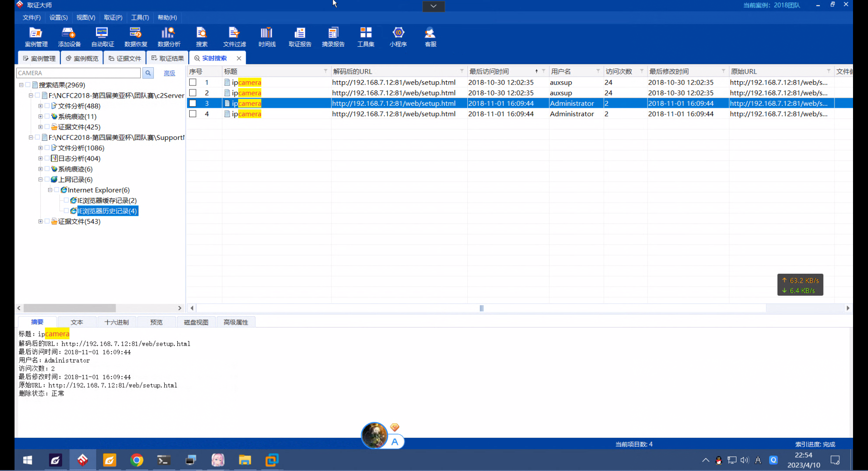
Task: Expand the 文件分析(488) node
Action: tap(40, 106)
